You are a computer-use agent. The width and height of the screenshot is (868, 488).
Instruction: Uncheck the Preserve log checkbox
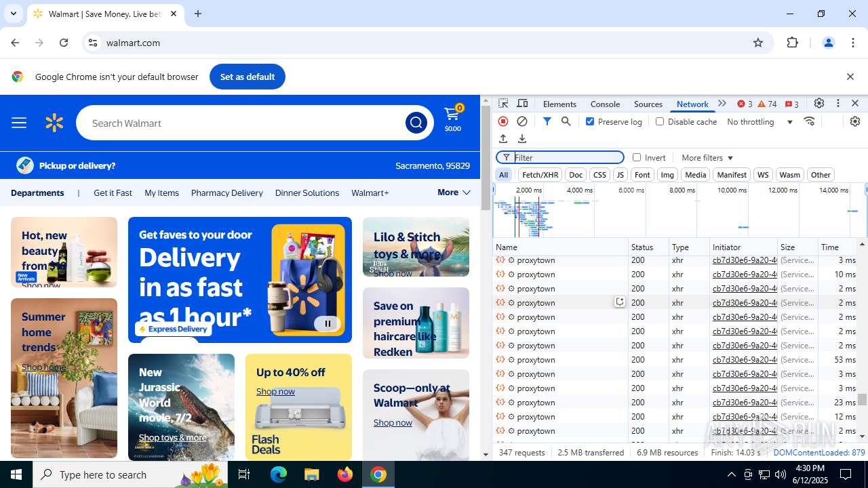point(590,121)
